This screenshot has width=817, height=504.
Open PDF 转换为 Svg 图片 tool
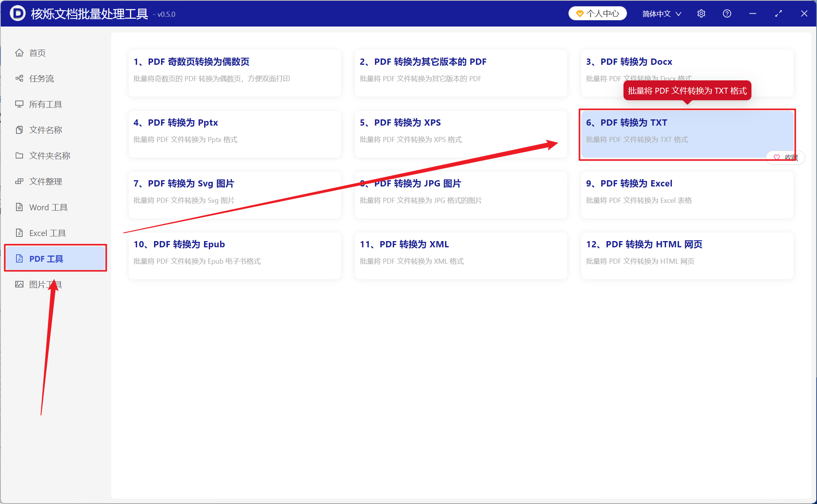point(234,195)
